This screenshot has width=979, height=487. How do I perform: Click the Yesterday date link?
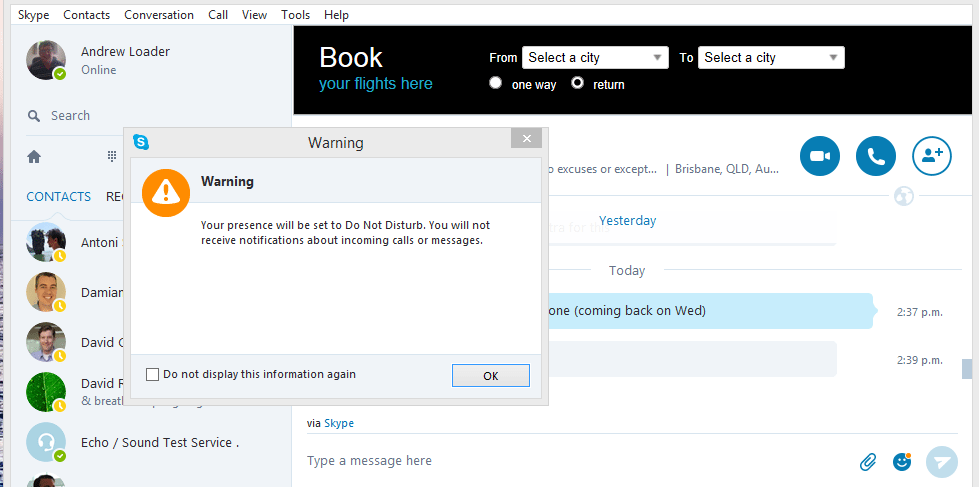tap(627, 220)
